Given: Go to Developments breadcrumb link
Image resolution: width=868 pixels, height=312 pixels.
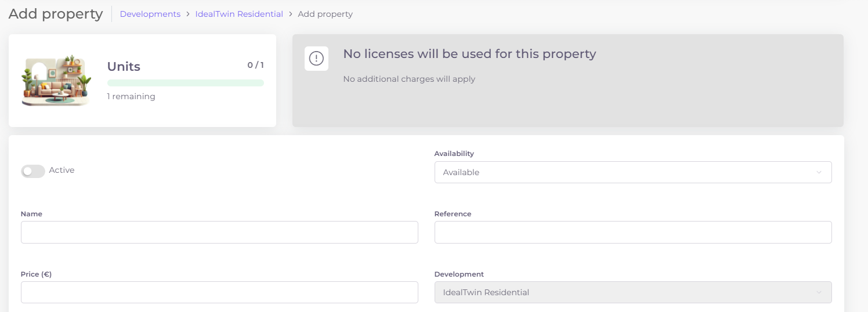Looking at the screenshot, I should coord(150,14).
